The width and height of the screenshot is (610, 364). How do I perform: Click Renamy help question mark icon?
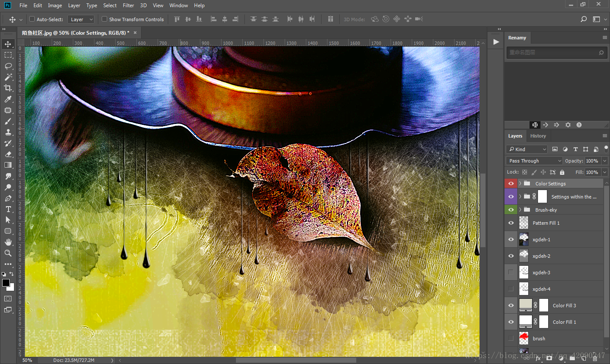point(579,125)
